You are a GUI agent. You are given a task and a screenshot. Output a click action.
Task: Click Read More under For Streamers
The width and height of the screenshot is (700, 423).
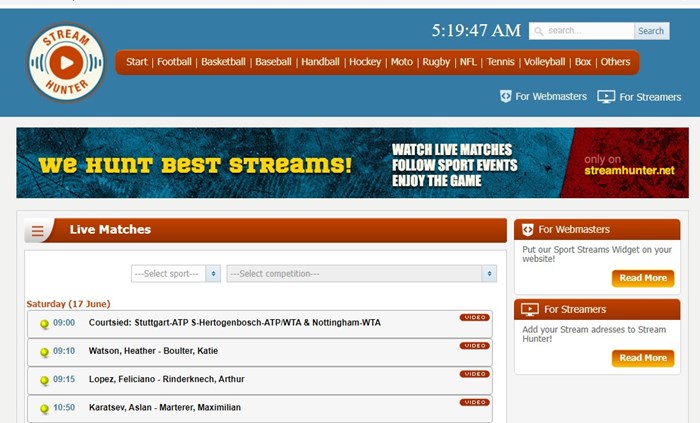(643, 358)
